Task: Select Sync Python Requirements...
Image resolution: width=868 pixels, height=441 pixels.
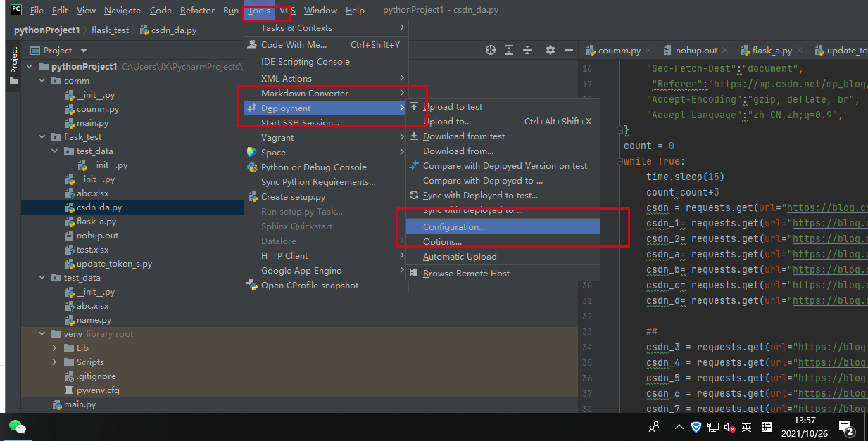Action: point(325,181)
